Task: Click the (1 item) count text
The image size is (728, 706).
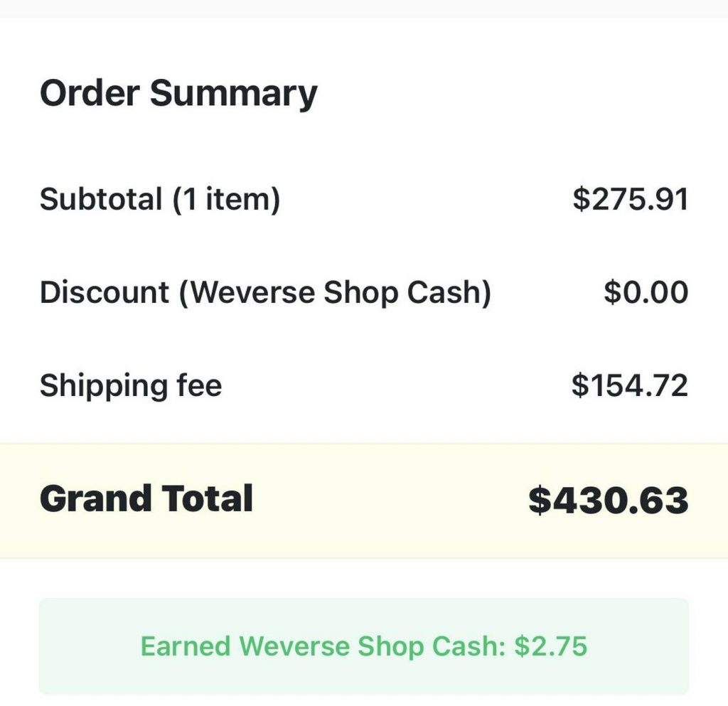Action: tap(226, 200)
